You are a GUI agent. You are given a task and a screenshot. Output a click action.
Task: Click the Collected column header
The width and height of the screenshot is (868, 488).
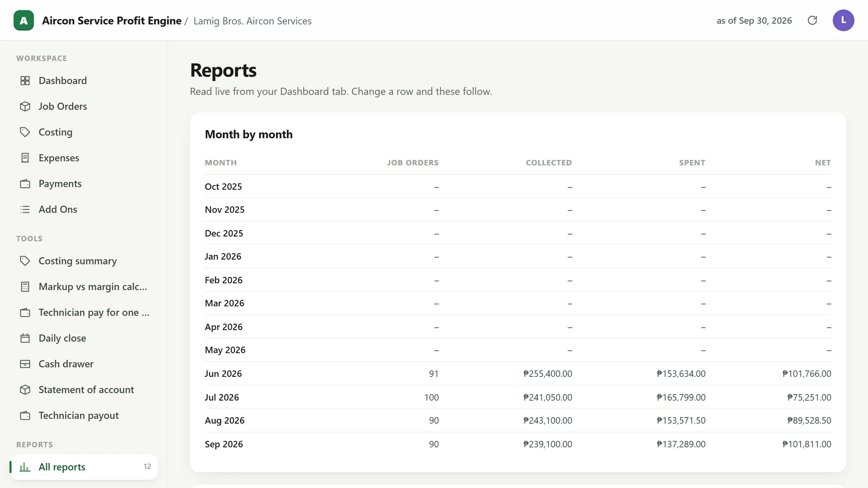[549, 163]
